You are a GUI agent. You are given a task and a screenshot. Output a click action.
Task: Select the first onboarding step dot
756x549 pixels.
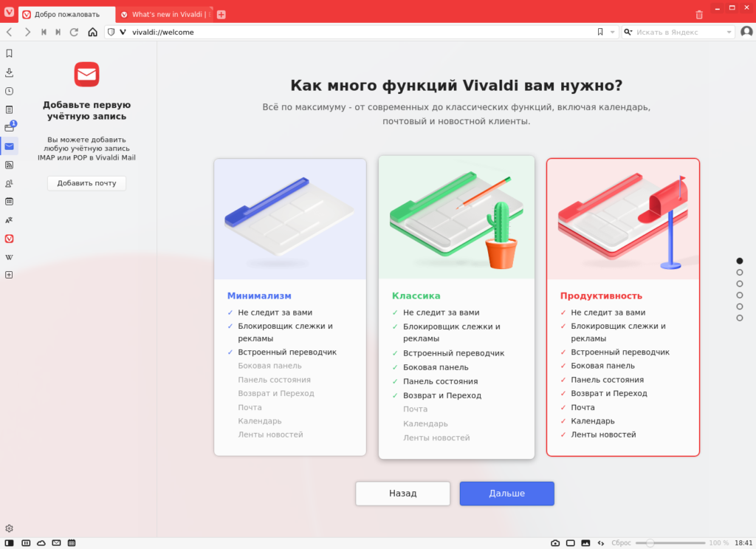click(x=740, y=261)
